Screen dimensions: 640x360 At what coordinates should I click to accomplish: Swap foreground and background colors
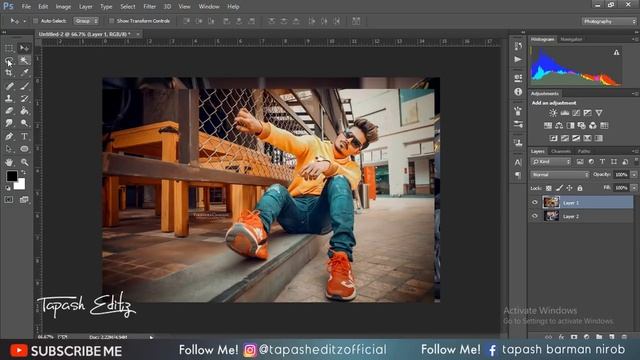click(x=23, y=173)
